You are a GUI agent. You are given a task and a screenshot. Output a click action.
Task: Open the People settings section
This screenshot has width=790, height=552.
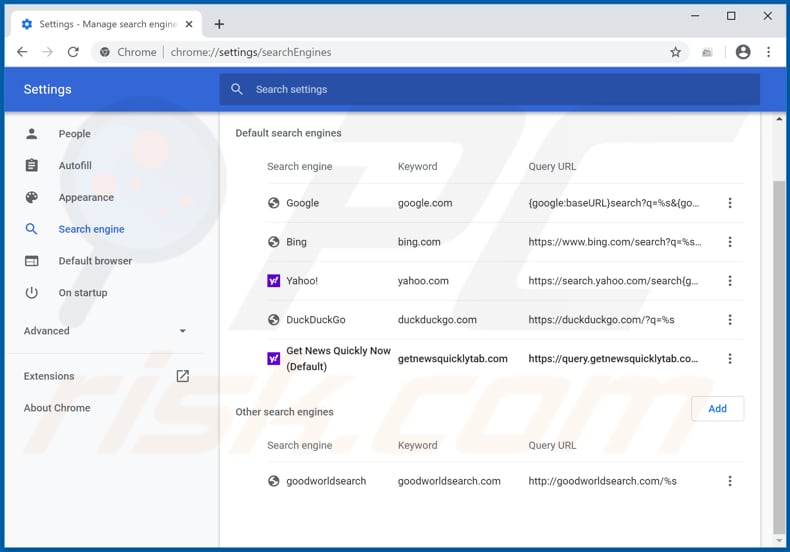pos(75,134)
